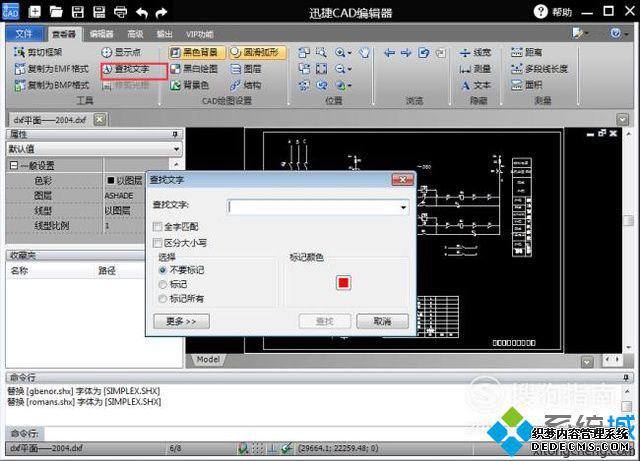Select the 多段线长度 measure tool
640x461 pixels.
(539, 69)
